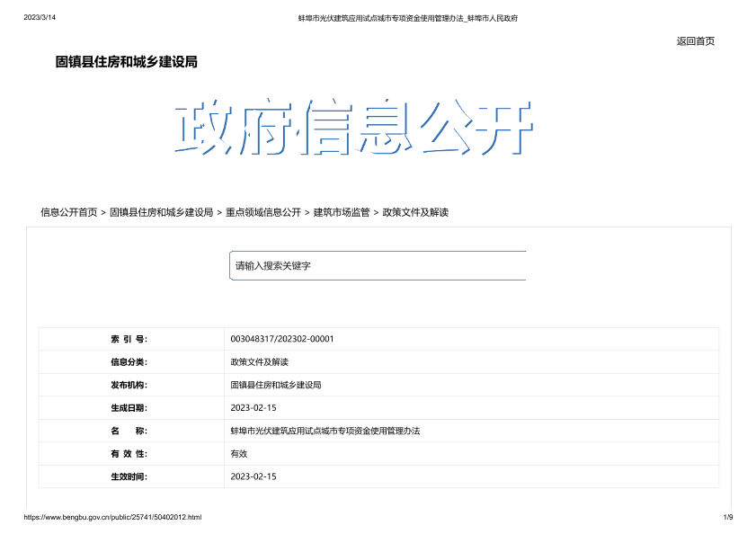Open 固镇县住房和城乡建设局 in the breadcrumb trail
This screenshot has height=534, width=756.
coord(162,213)
